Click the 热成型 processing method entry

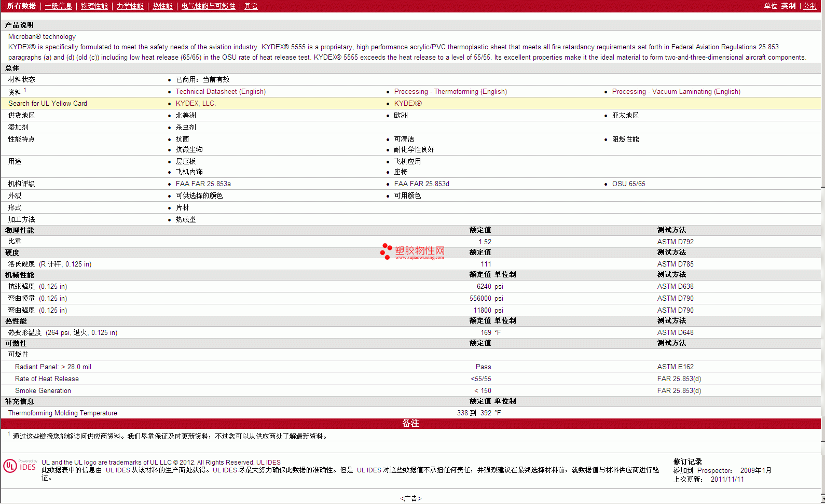point(186,219)
